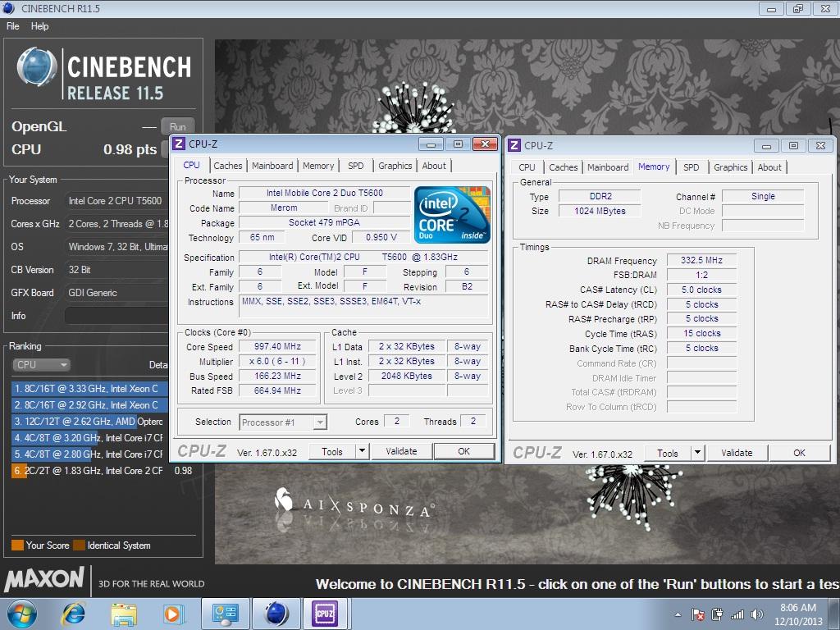The image size is (840, 630).
Task: Switch to Caches tab in left CPU-Z
Action: pyautogui.click(x=228, y=166)
